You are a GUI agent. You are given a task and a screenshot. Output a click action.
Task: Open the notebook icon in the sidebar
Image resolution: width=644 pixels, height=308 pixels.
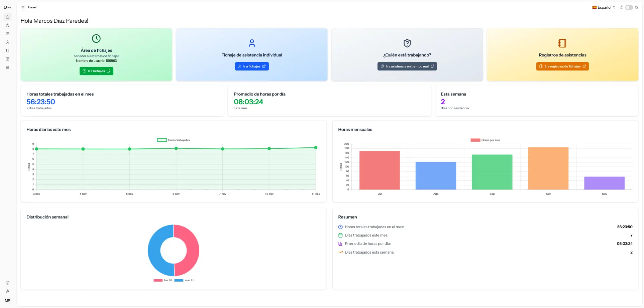coord(7,50)
